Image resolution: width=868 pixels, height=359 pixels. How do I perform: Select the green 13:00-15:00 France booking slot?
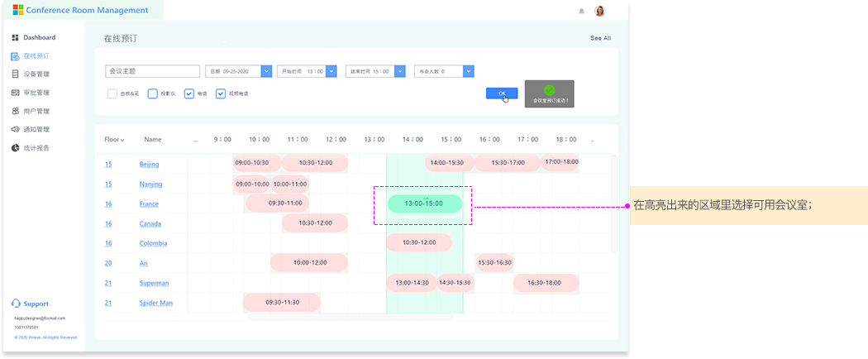424,203
